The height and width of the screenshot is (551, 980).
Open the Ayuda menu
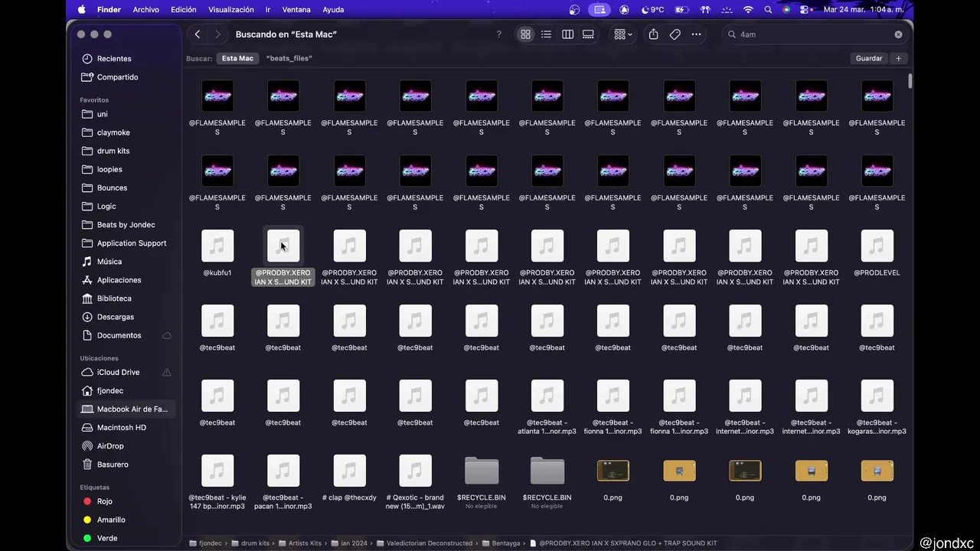(333, 10)
